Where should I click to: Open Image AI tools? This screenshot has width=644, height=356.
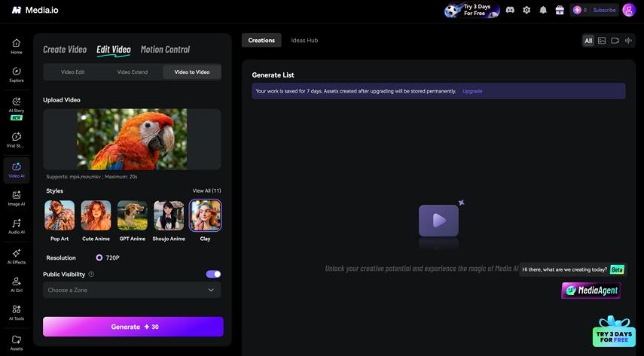[x=17, y=199]
